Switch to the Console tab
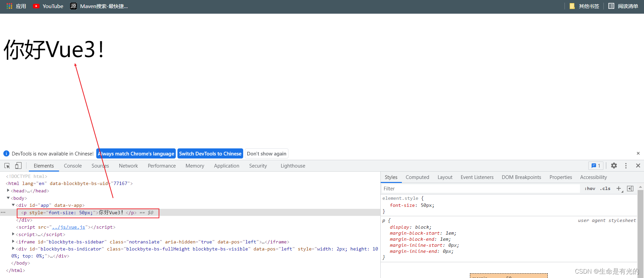The image size is (644, 278). click(73, 166)
